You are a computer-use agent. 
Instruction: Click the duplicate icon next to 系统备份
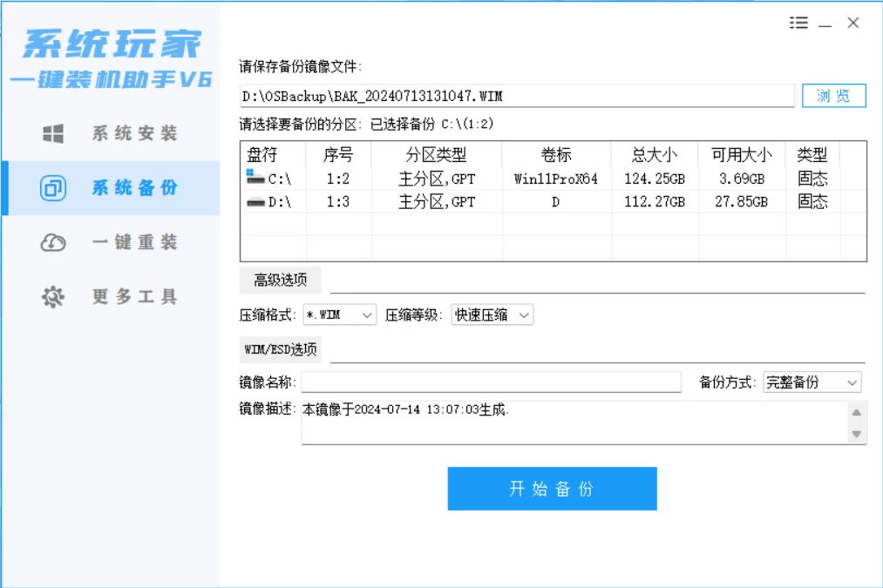pyautogui.click(x=51, y=188)
